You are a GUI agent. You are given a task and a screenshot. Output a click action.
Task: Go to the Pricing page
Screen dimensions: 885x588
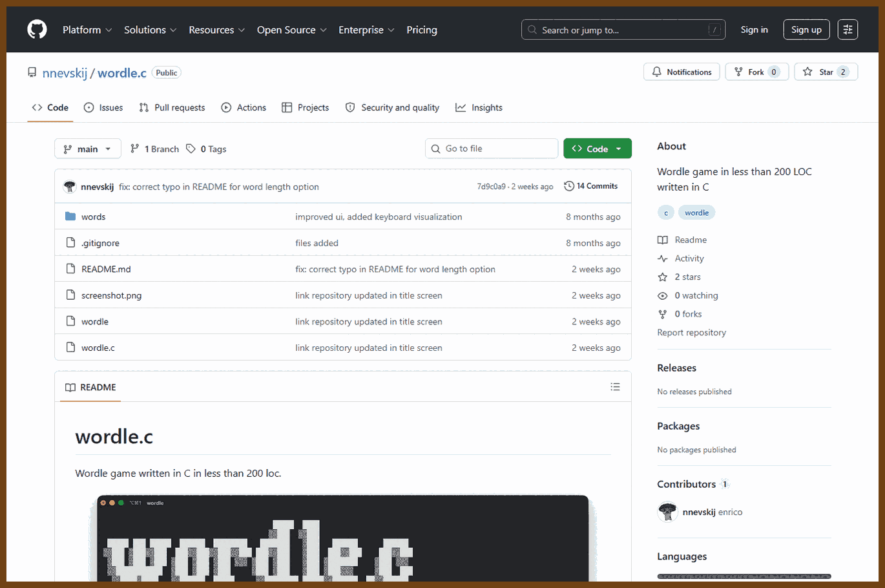422,30
